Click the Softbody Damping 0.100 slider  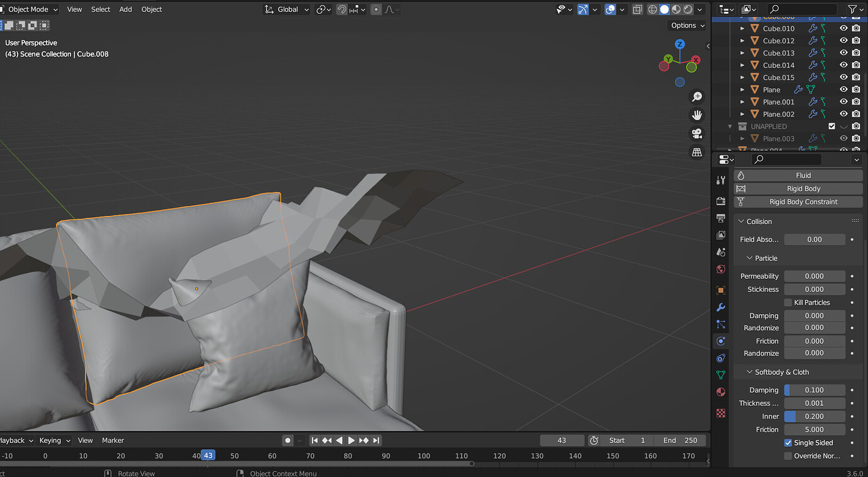(x=815, y=390)
